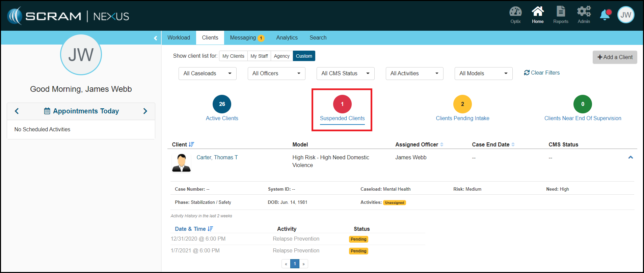Image resolution: width=644 pixels, height=273 pixels.
Task: Open the All CMS Status dropdown
Action: 345,74
